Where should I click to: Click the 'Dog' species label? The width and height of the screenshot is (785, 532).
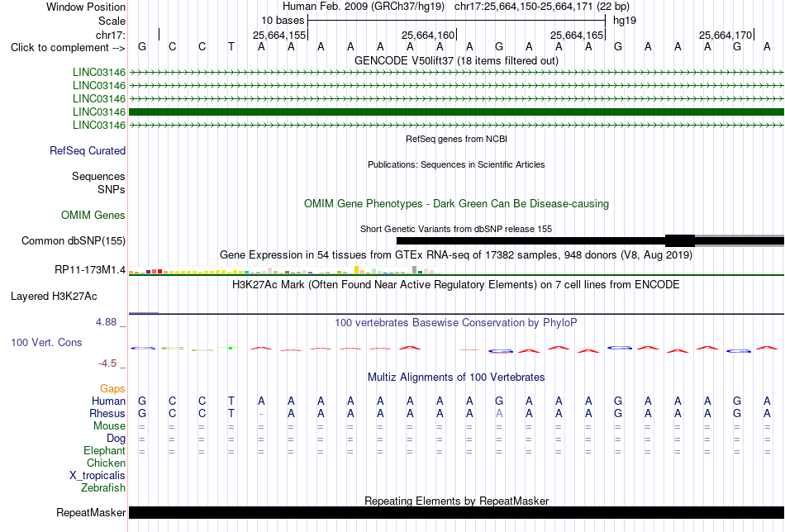pyautogui.click(x=116, y=439)
